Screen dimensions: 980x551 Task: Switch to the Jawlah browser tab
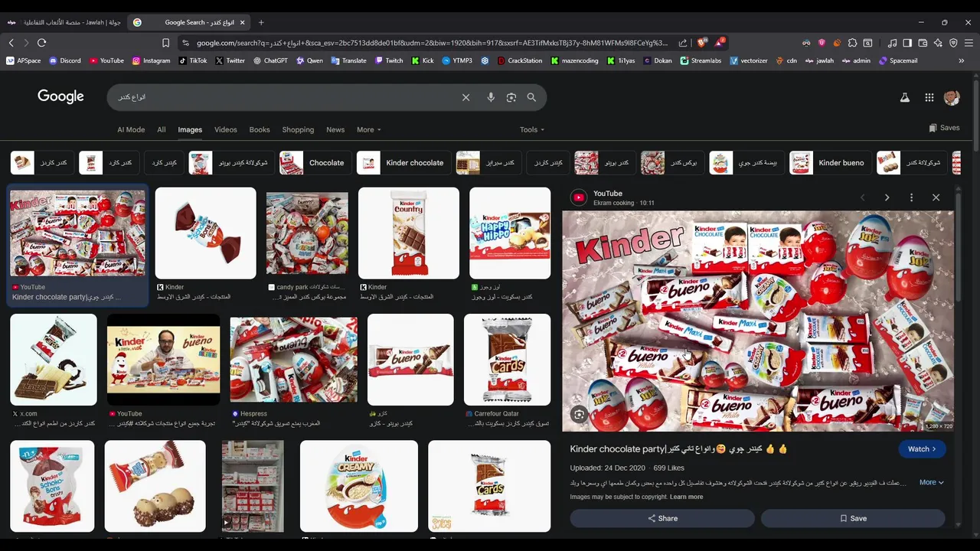(x=64, y=22)
